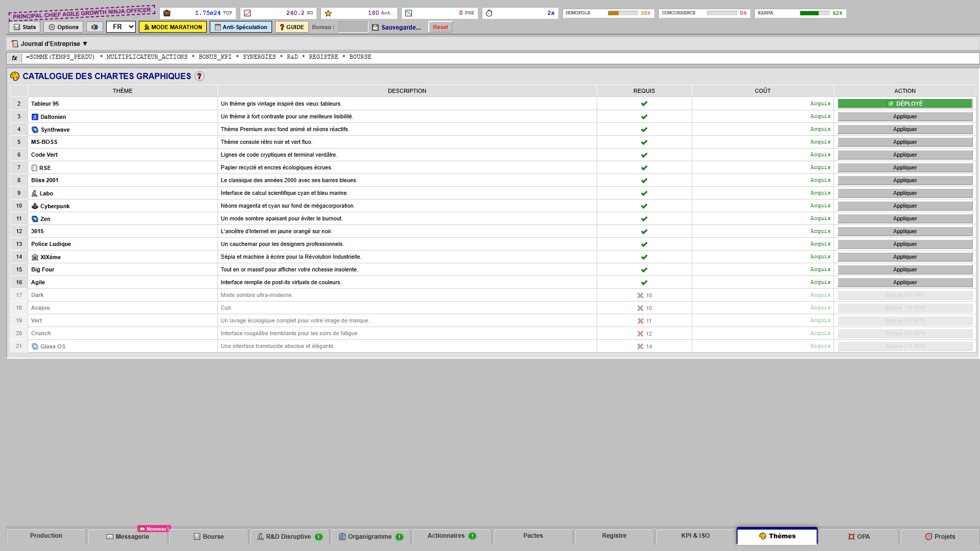This screenshot has width=980, height=551.
Task: Expand the Journal d'Entreprise dropdown
Action: [x=50, y=44]
